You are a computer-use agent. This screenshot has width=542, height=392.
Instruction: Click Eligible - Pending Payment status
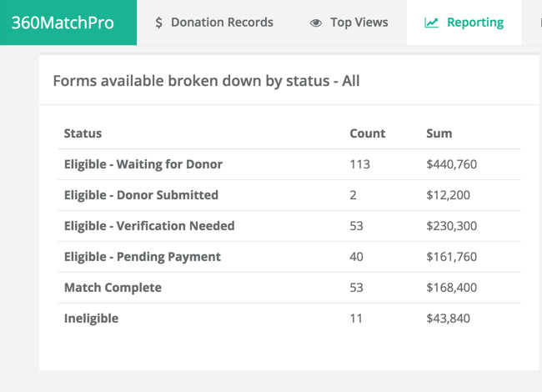(143, 257)
